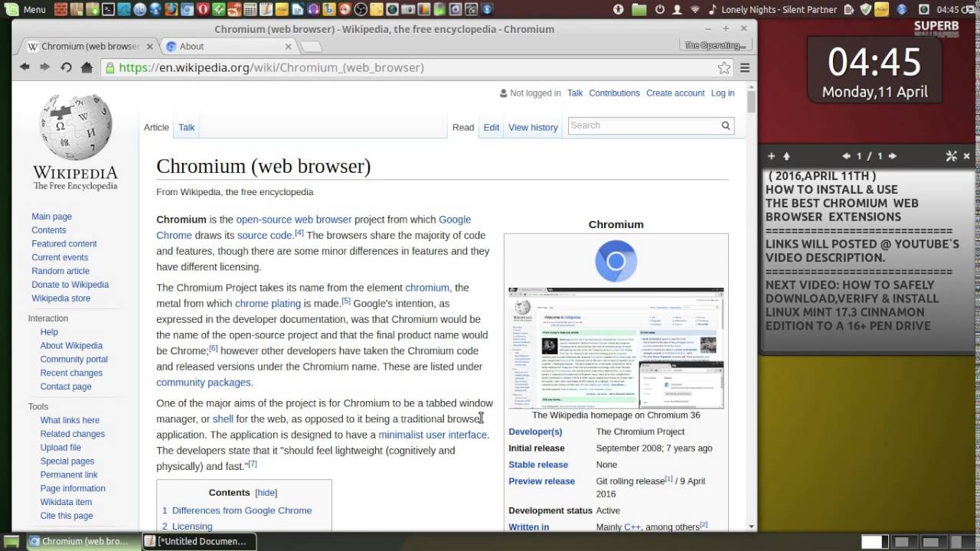
Task: Open the Mint Menu button
Action: click(x=26, y=9)
